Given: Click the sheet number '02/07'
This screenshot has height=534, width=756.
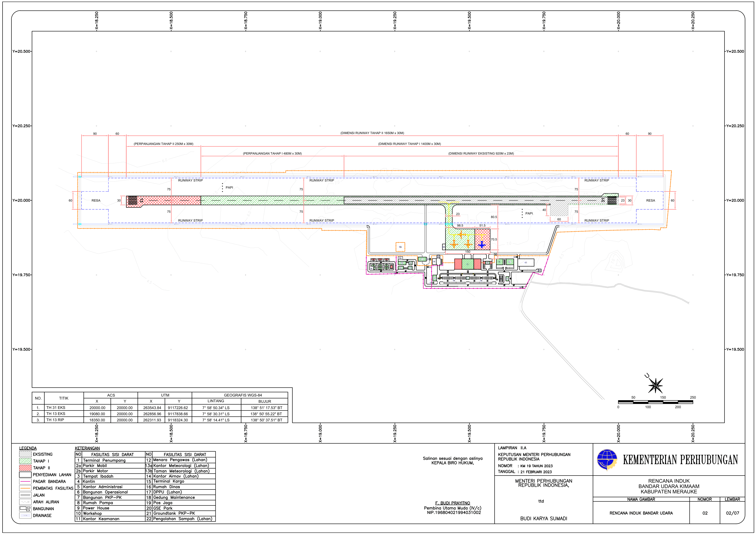Looking at the screenshot, I should [x=732, y=513].
